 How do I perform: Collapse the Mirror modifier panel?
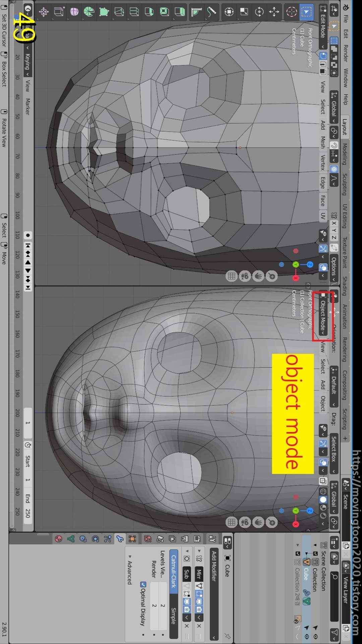(199, 551)
